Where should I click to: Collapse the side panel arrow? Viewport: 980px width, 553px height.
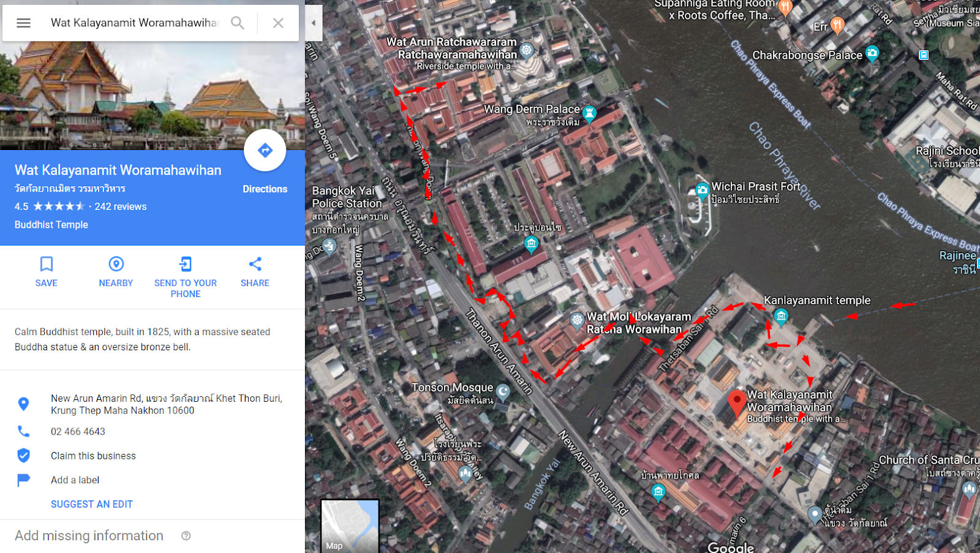point(314,23)
